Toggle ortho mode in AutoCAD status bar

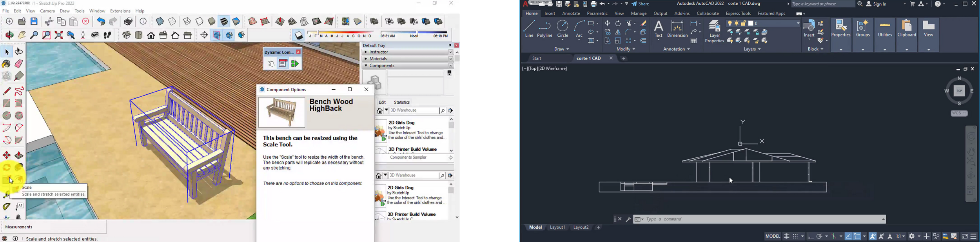pos(810,237)
